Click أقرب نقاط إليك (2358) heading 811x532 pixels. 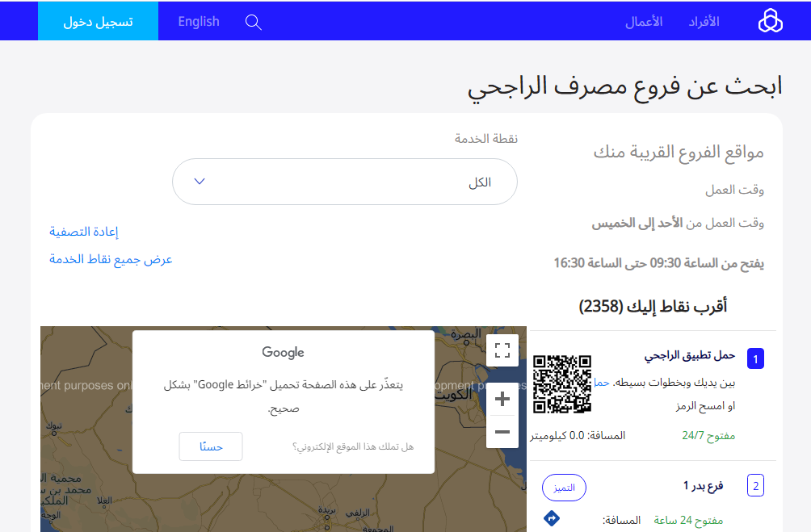(653, 306)
